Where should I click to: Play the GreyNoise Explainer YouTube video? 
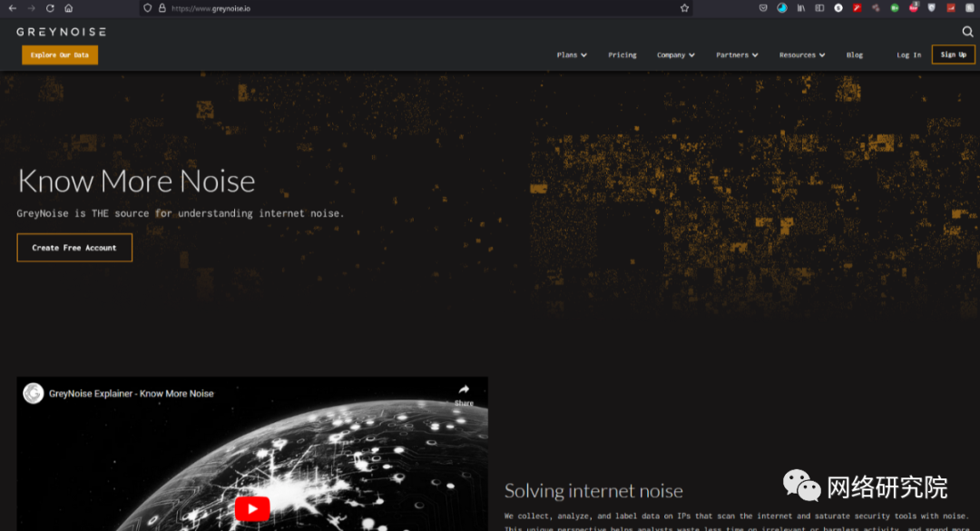[x=252, y=508]
